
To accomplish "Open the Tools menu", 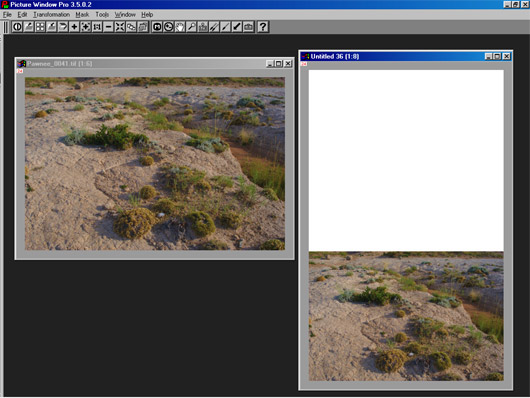I will 102,15.
